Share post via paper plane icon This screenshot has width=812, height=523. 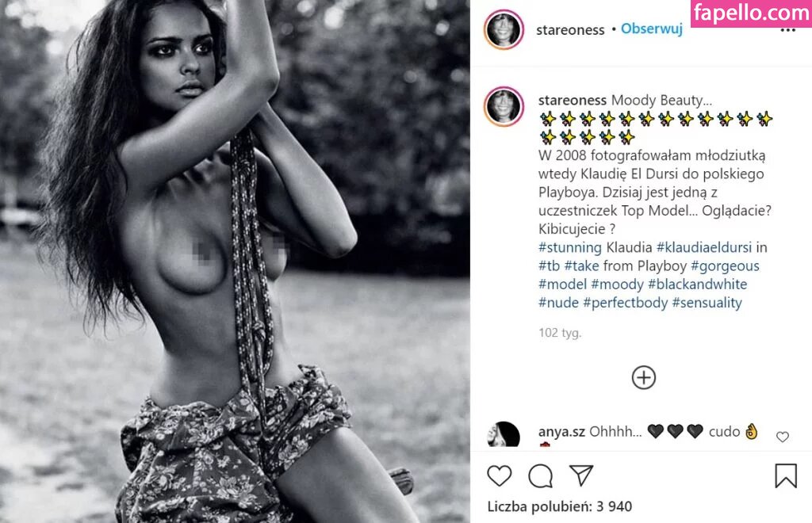[x=581, y=475]
